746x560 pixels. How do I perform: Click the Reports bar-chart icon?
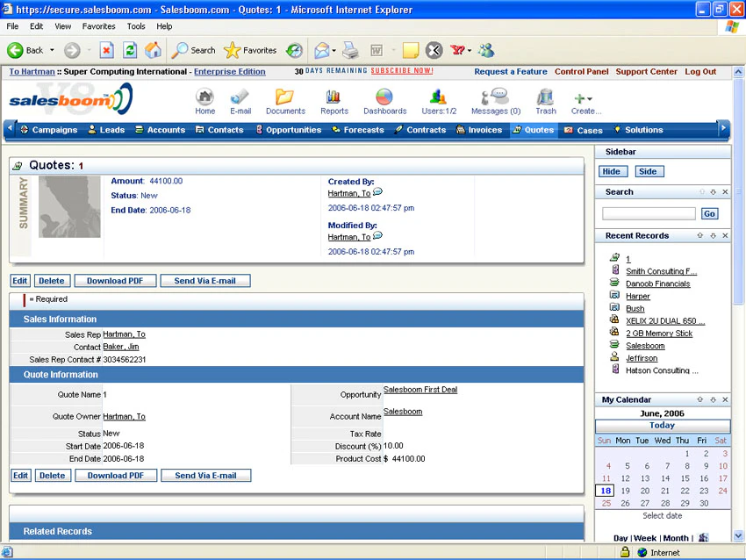click(x=334, y=95)
